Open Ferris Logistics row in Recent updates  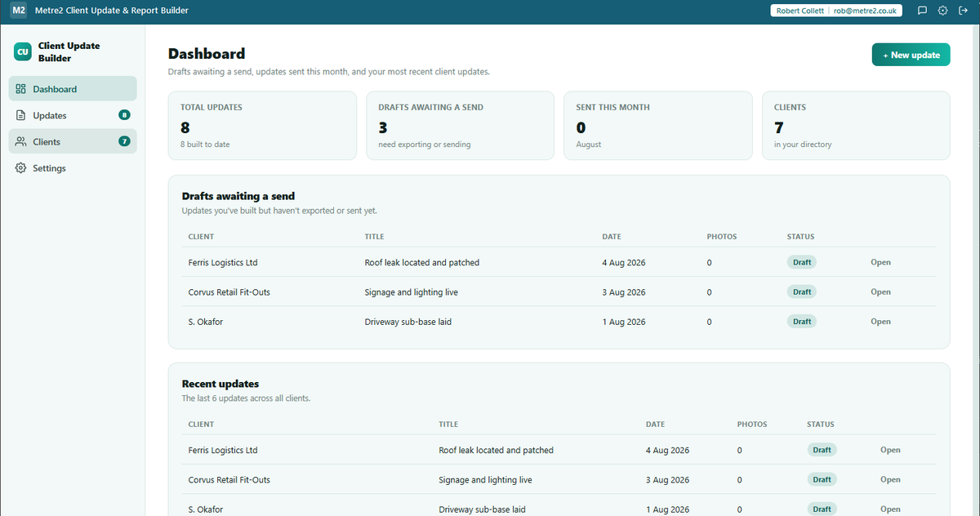click(x=890, y=450)
